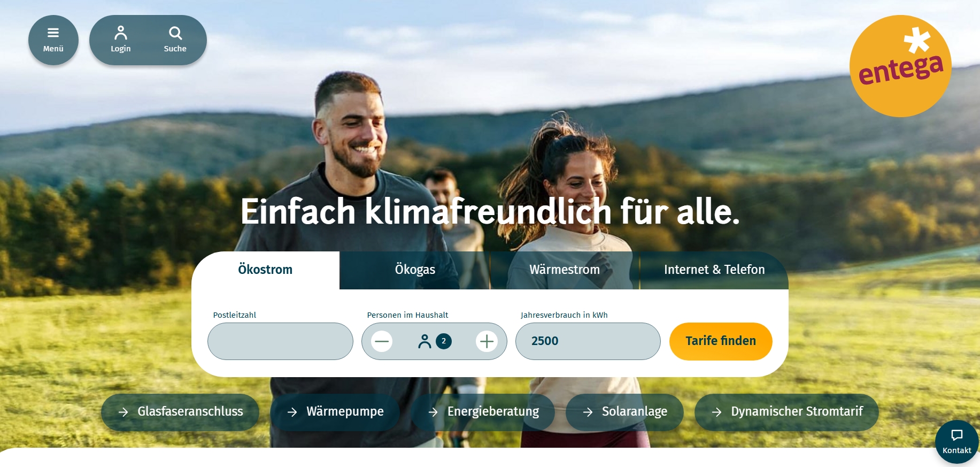Open the Glasfaseranschluss link

[x=180, y=412]
